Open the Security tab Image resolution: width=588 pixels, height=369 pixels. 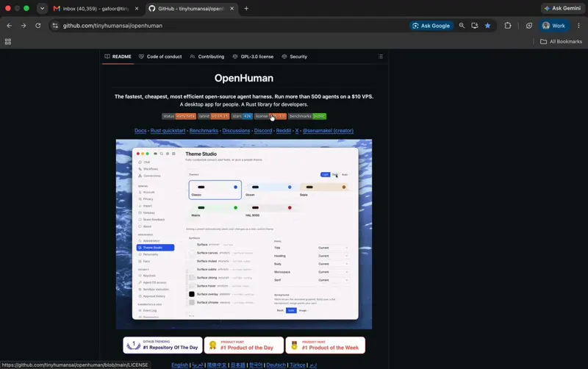(295, 57)
